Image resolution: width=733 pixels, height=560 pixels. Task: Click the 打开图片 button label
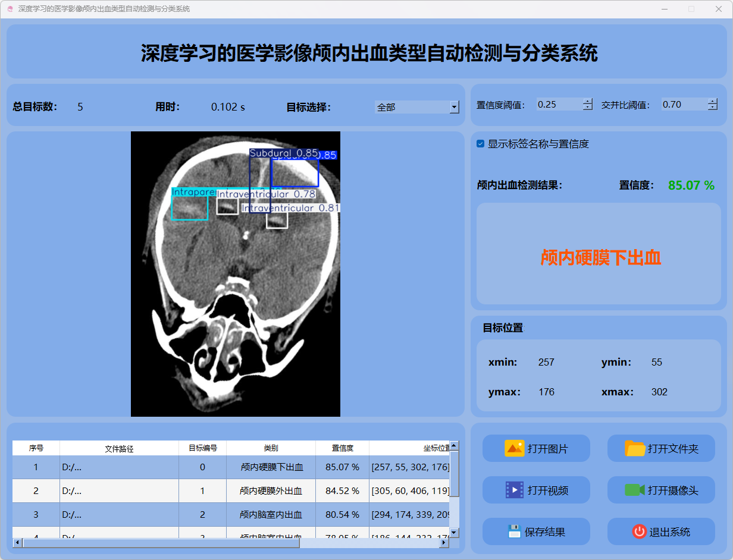tap(547, 449)
